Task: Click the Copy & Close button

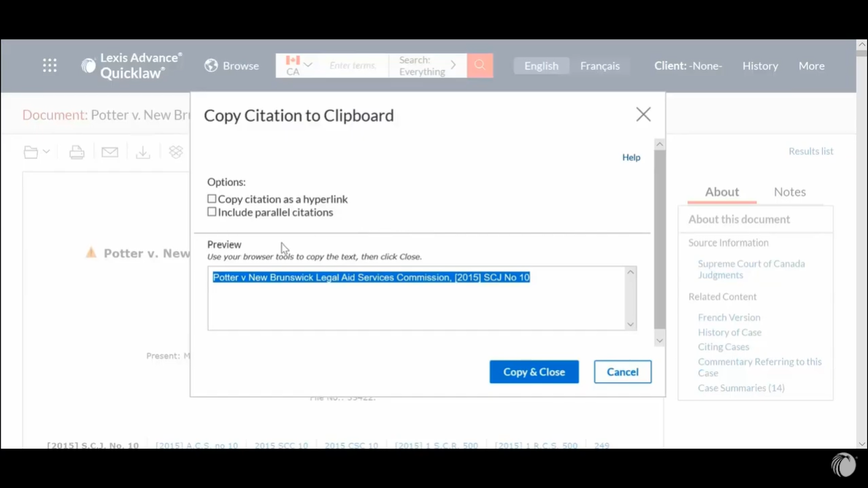Action: tap(534, 372)
